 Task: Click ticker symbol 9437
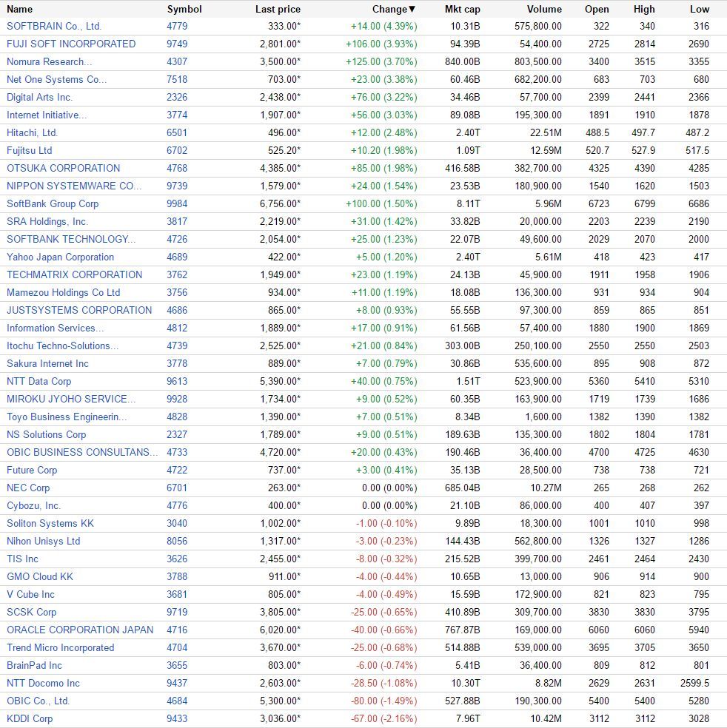tap(177, 684)
